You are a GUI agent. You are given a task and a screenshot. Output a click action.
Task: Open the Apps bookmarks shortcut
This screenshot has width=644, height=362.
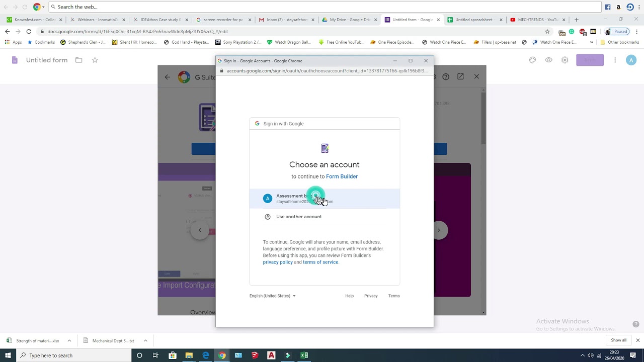pyautogui.click(x=14, y=42)
